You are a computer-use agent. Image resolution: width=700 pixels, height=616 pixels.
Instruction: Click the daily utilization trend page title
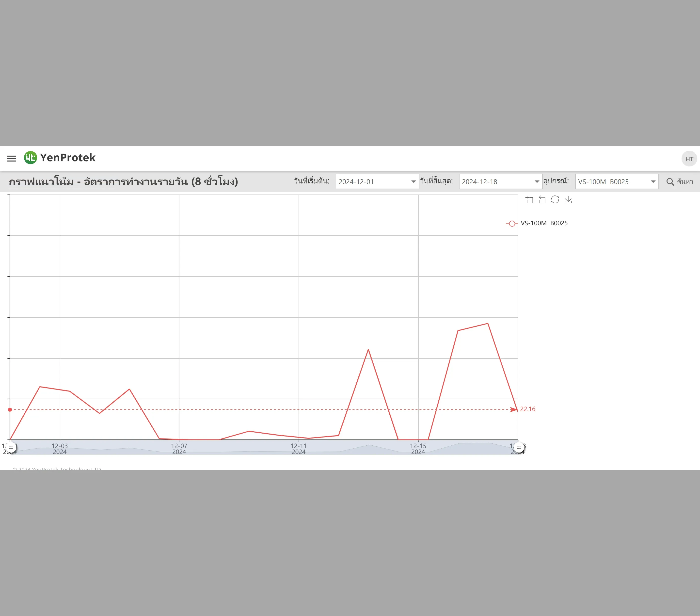[123, 181]
